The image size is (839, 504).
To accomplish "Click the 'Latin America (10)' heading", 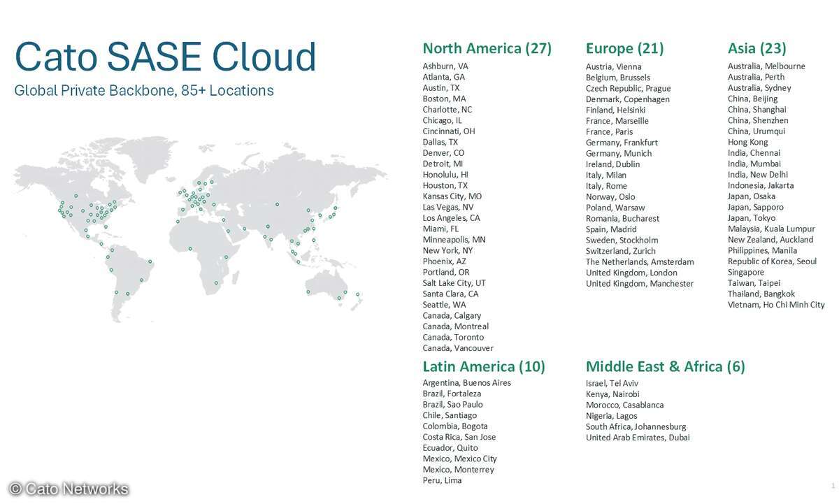I will [484, 366].
